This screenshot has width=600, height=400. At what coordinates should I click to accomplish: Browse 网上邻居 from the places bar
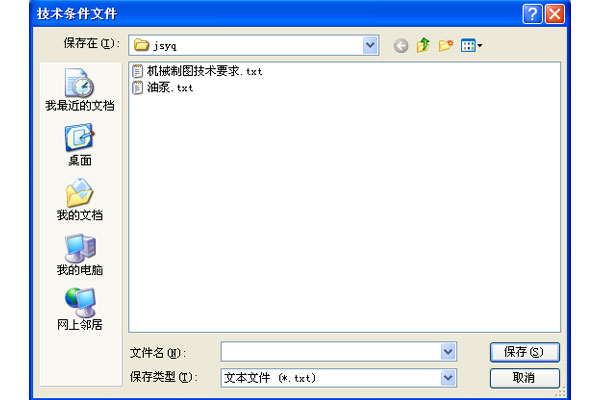point(79,310)
